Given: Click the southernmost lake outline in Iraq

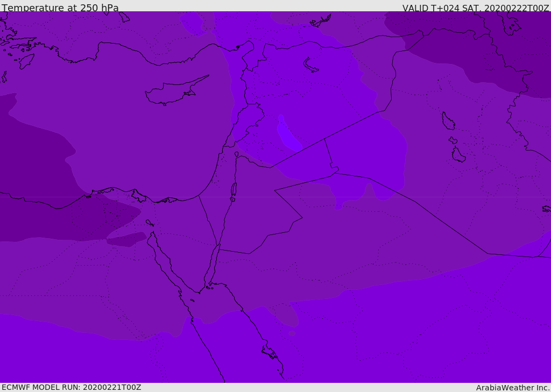Looking at the screenshot, I should point(458,155).
